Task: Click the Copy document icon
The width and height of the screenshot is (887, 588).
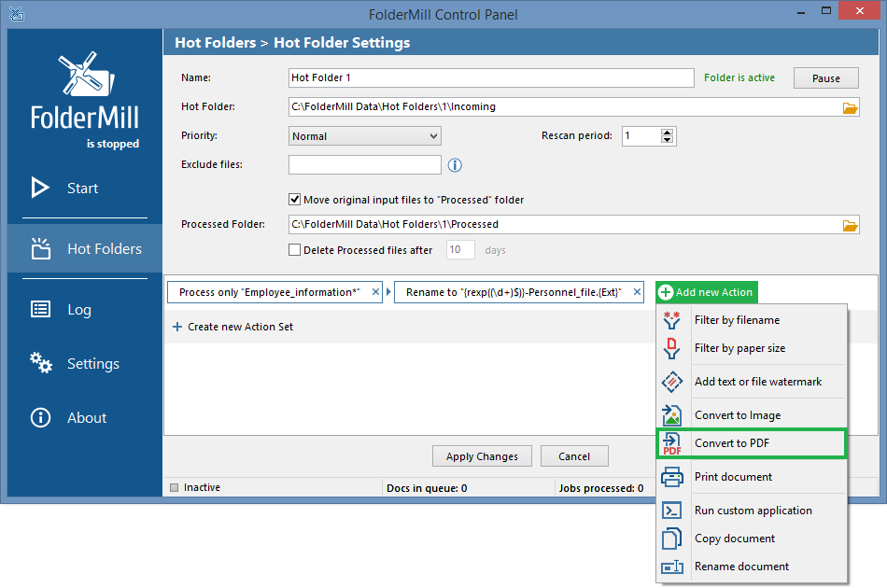Action: pyautogui.click(x=671, y=539)
